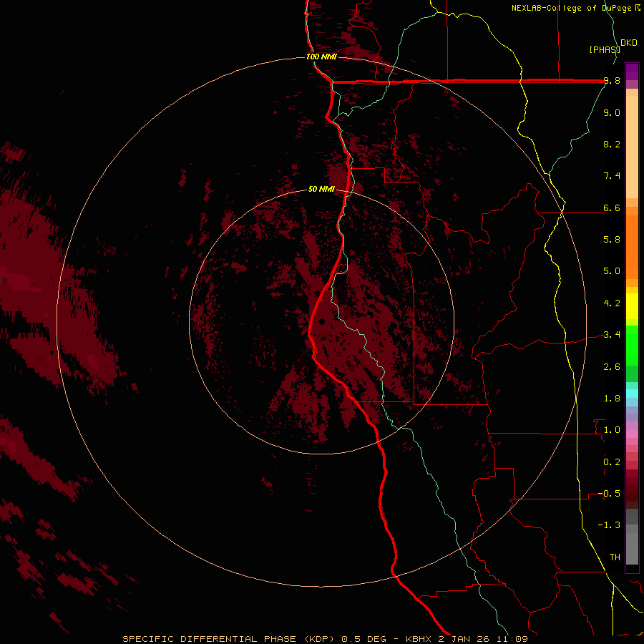The height and width of the screenshot is (644, 644).
Task: Click the 5.0 scale value
Action: (612, 271)
